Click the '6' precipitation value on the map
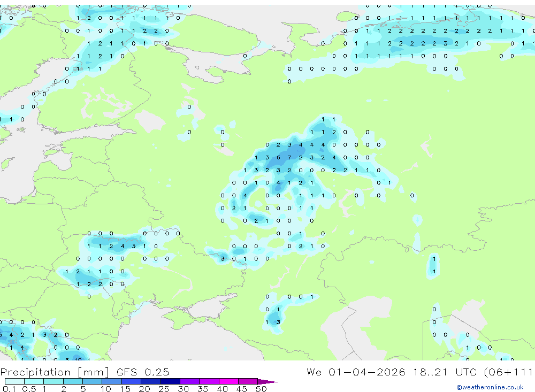 pos(278,157)
